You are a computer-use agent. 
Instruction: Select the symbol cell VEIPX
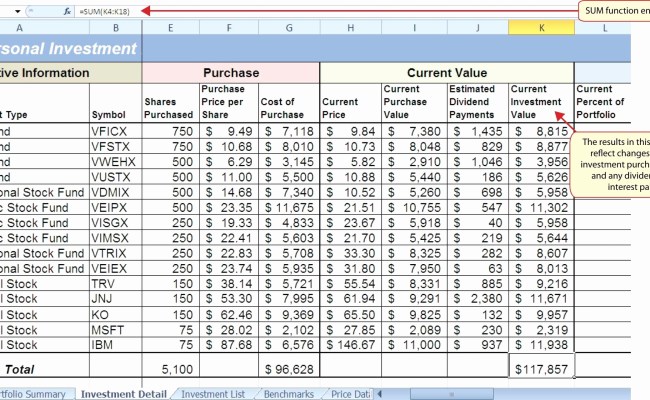tap(116, 208)
